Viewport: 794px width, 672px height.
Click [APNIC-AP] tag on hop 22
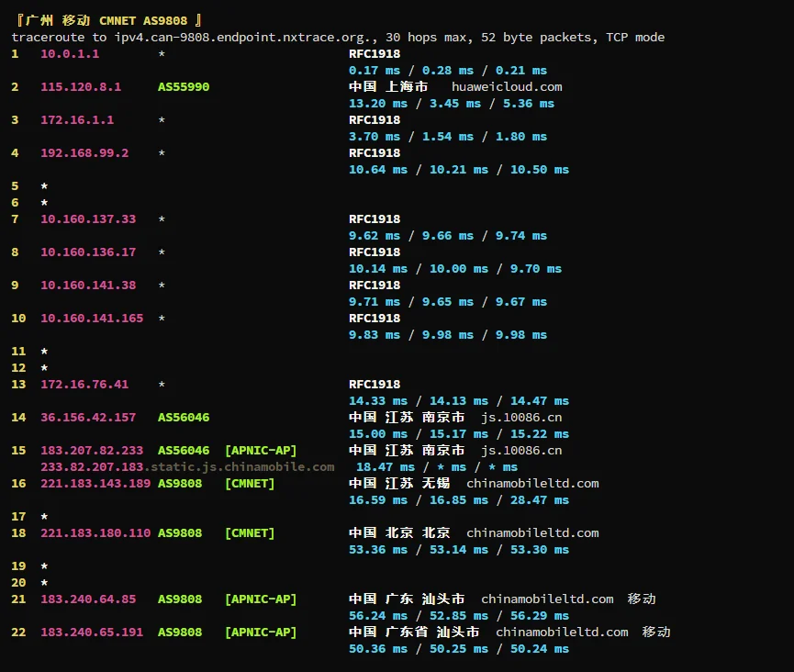(x=261, y=633)
